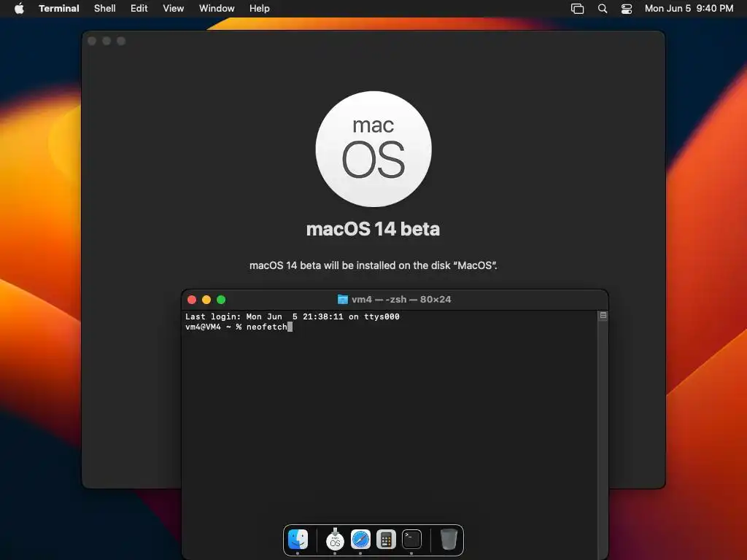Open Calculator from the Dock

(387, 540)
